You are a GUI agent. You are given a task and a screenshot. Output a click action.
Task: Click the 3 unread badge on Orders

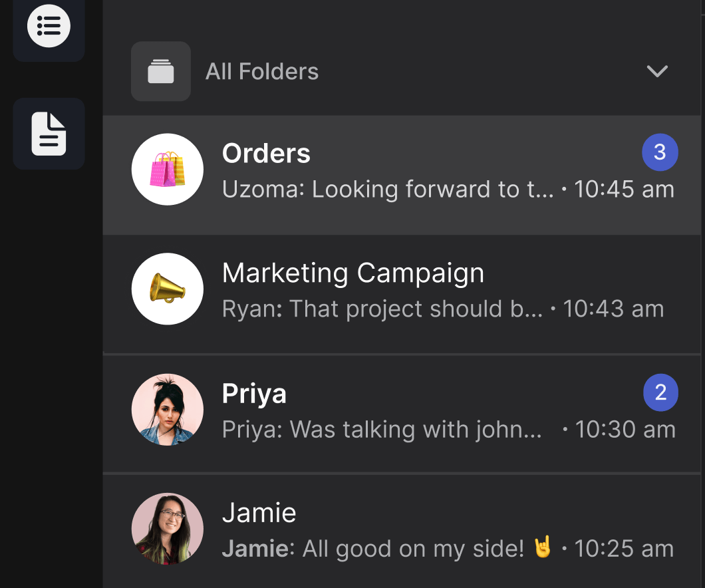pyautogui.click(x=660, y=152)
